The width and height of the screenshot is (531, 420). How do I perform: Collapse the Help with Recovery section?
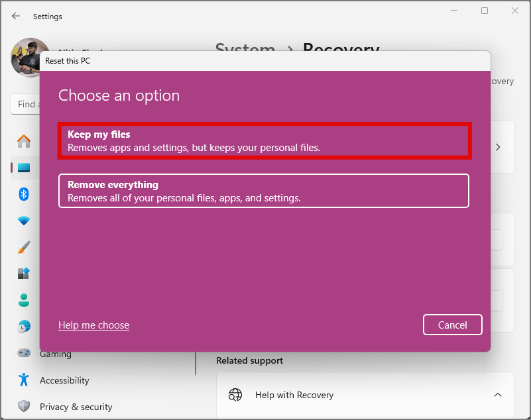497,395
